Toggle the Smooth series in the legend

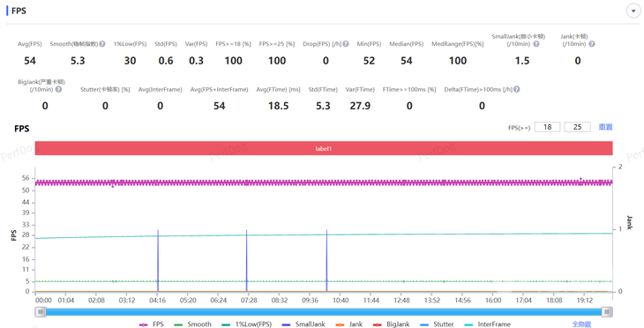tap(192, 324)
